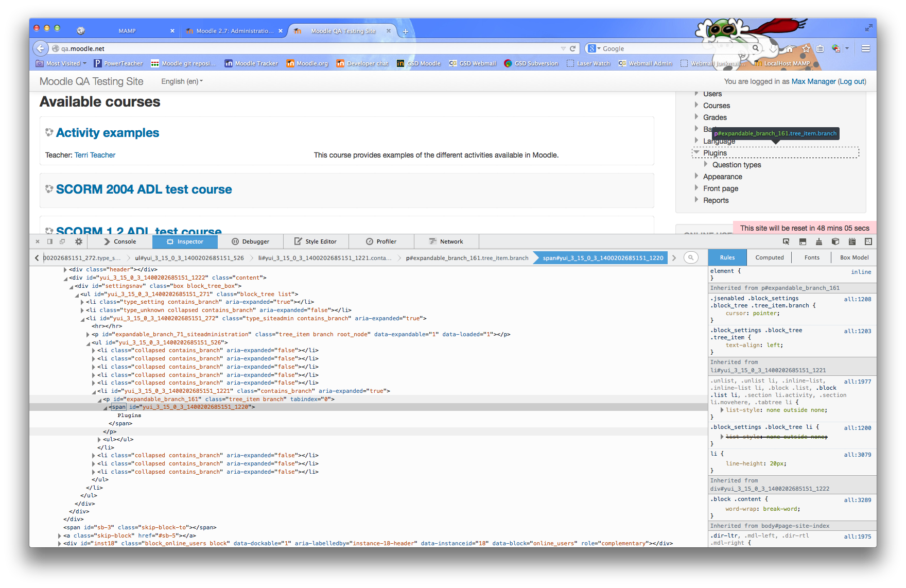Open the Style Editor tab
This screenshot has height=588, width=906.
click(316, 241)
